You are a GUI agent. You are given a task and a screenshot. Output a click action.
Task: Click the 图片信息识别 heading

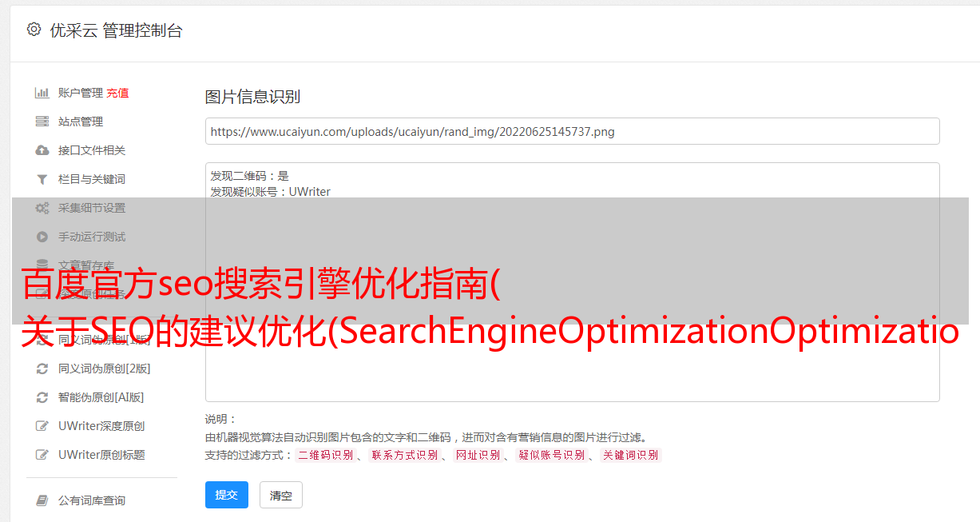tap(252, 97)
